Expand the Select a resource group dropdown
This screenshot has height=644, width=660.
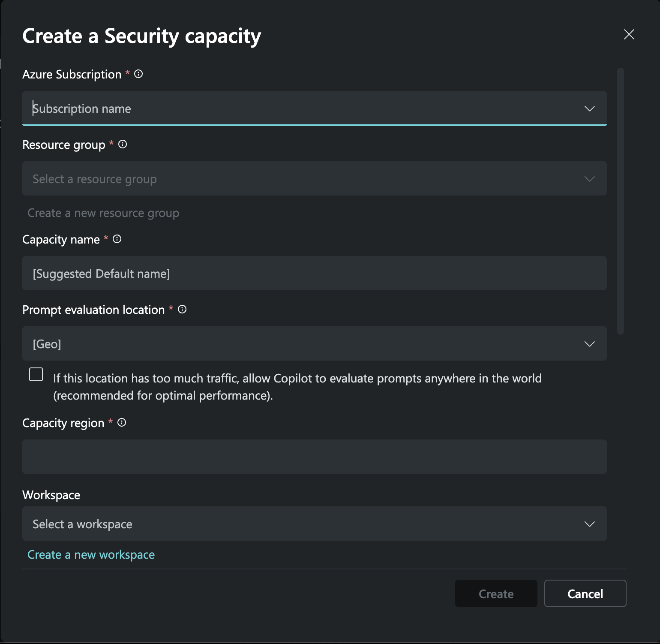590,179
